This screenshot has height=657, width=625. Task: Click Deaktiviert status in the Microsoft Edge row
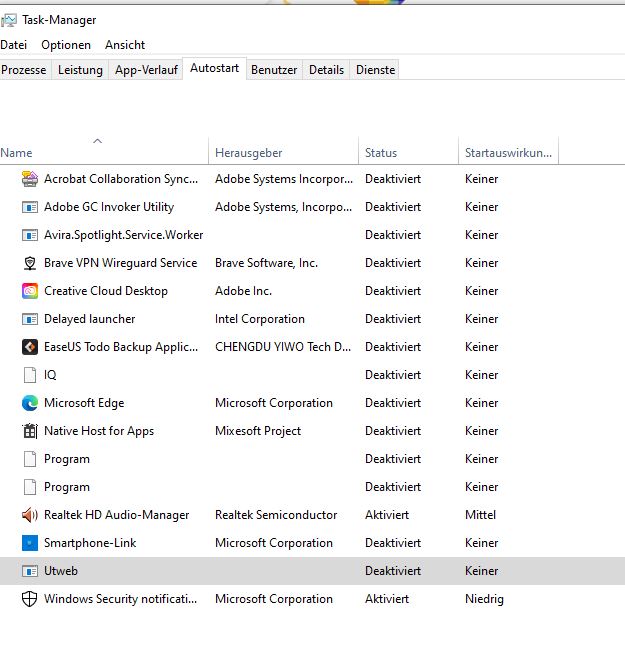coord(393,403)
